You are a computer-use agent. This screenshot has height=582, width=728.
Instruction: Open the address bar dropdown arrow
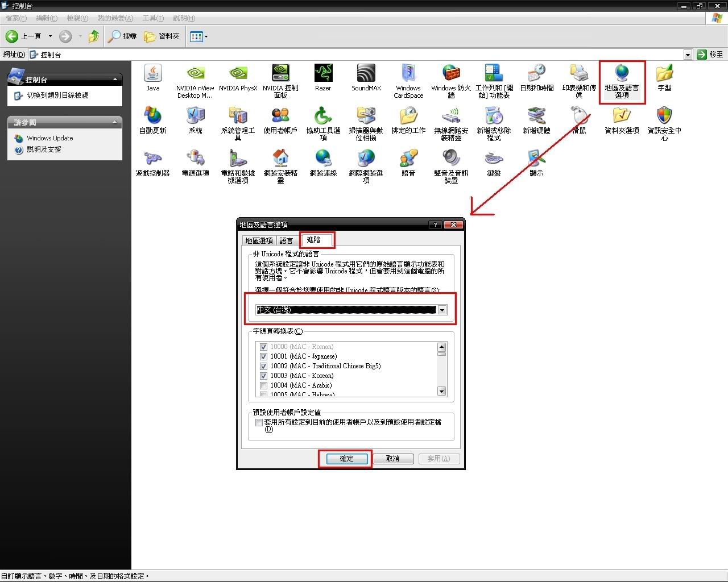(688, 55)
